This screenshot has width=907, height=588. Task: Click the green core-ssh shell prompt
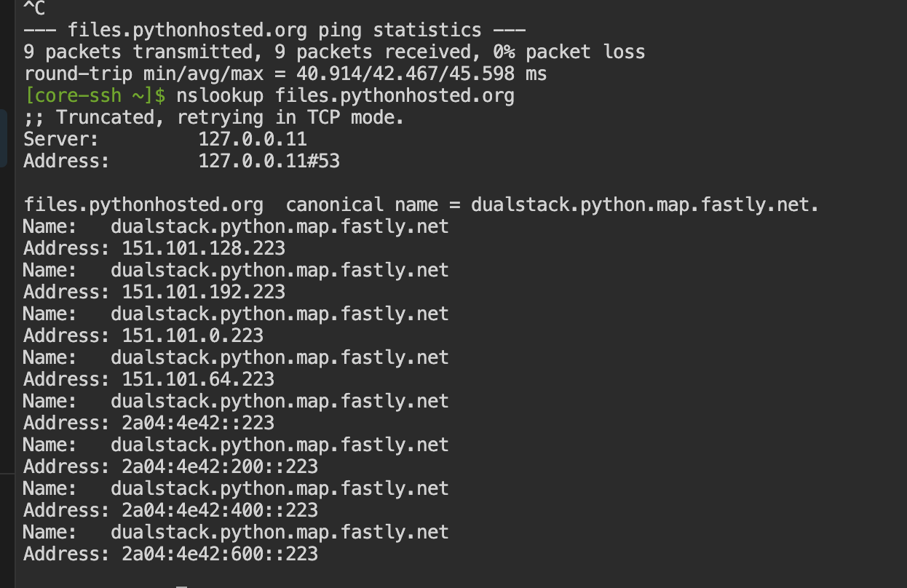tap(95, 95)
